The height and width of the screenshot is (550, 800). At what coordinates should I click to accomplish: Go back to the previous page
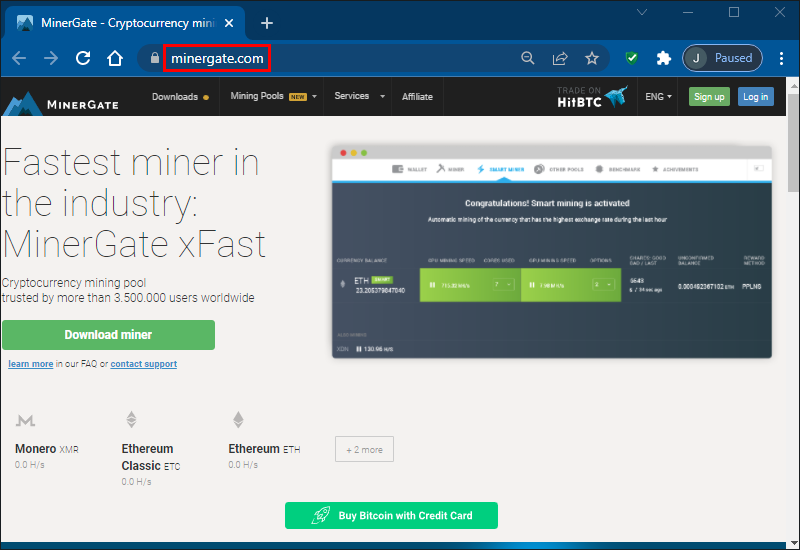pyautogui.click(x=19, y=58)
